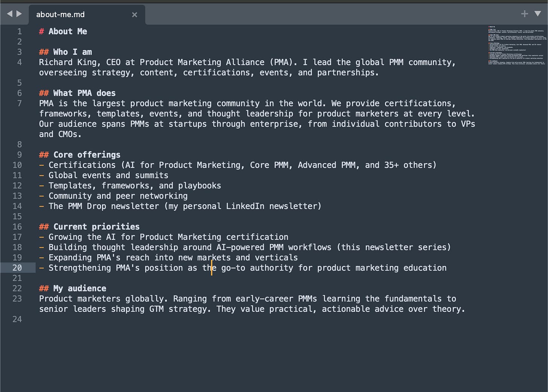The image size is (548, 392).
Task: Click line number 9 in the gutter
Action: tap(20, 155)
